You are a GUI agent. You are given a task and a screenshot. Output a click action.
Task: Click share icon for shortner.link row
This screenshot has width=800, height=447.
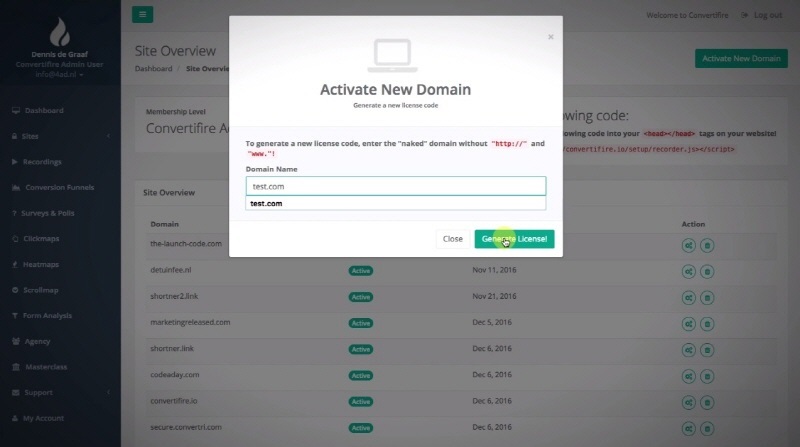(x=688, y=350)
